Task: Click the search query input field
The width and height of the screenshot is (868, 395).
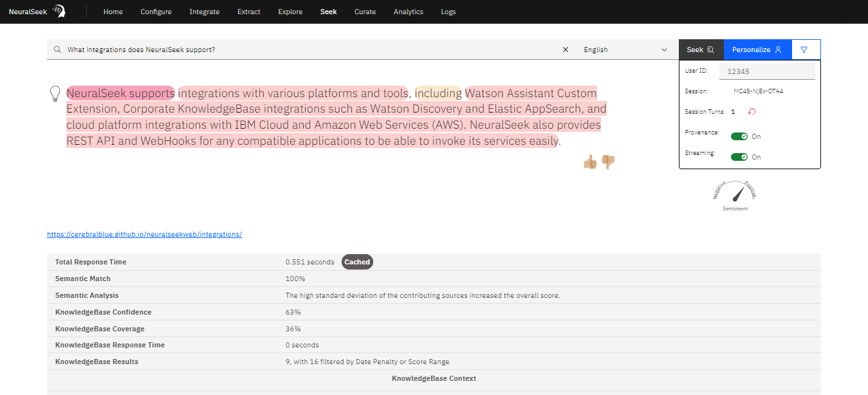Action: click(x=312, y=50)
